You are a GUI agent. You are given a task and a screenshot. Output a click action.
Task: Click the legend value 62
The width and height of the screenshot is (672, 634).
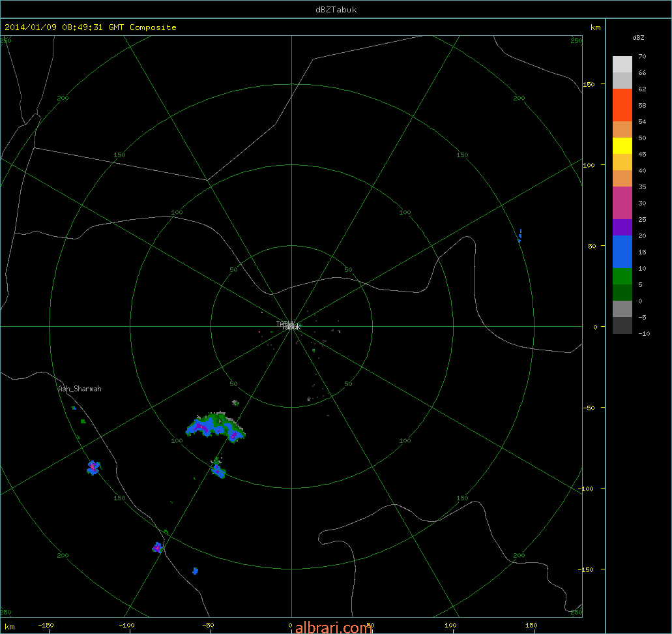(642, 89)
